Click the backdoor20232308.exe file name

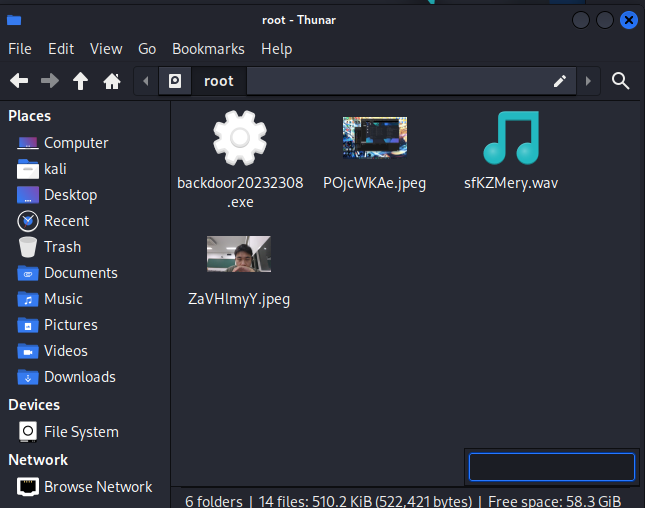click(x=240, y=192)
